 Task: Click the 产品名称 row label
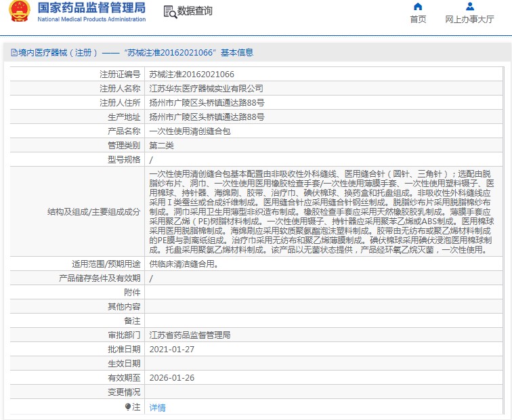click(124, 131)
